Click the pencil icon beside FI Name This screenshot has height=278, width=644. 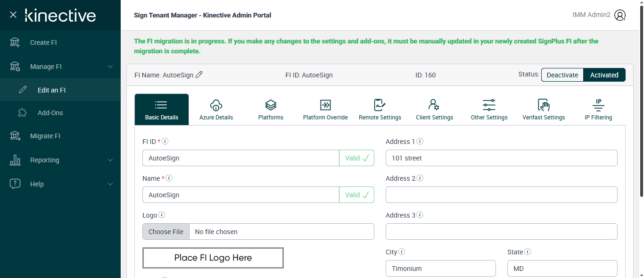coord(199,75)
